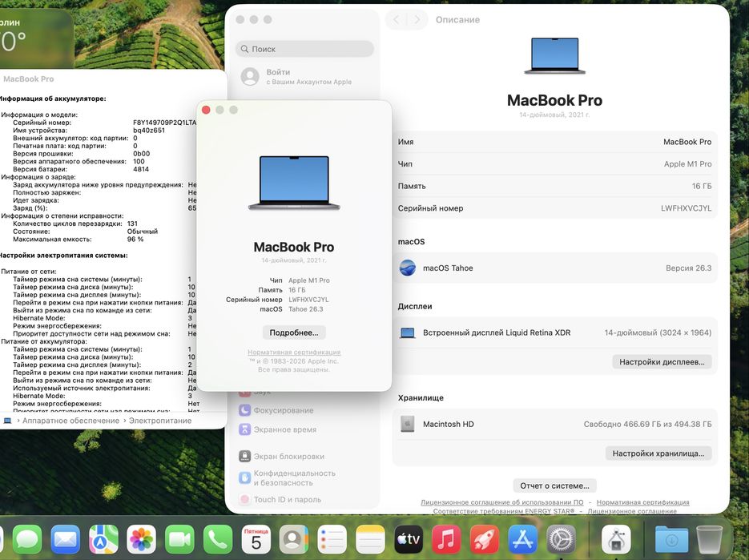Click the Чип row in Settings
749x560 pixels.
554,164
